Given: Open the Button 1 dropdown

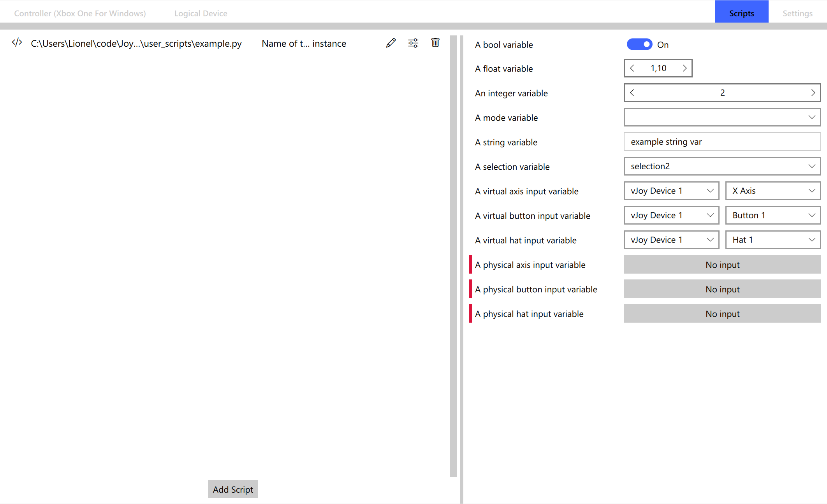Looking at the screenshot, I should pos(772,215).
